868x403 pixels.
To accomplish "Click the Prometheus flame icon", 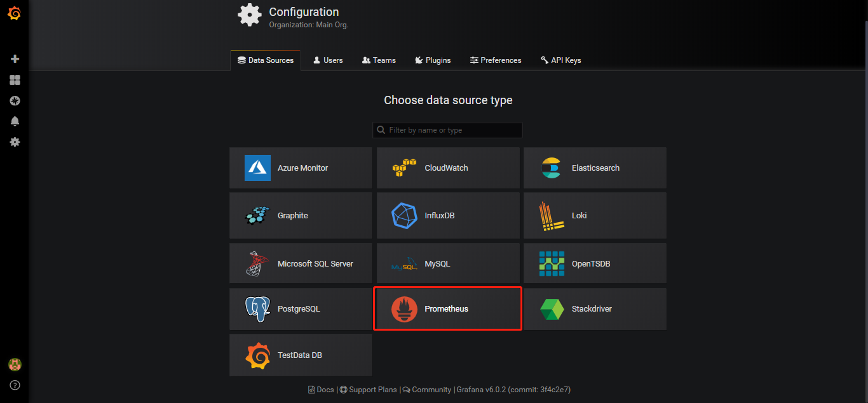I will (x=404, y=309).
